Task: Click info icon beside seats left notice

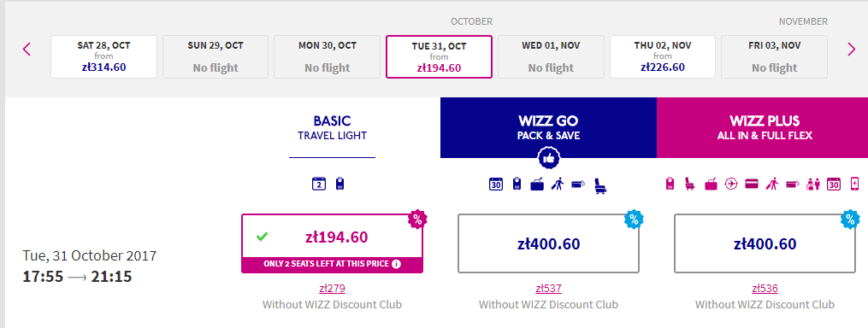Action: (x=396, y=264)
